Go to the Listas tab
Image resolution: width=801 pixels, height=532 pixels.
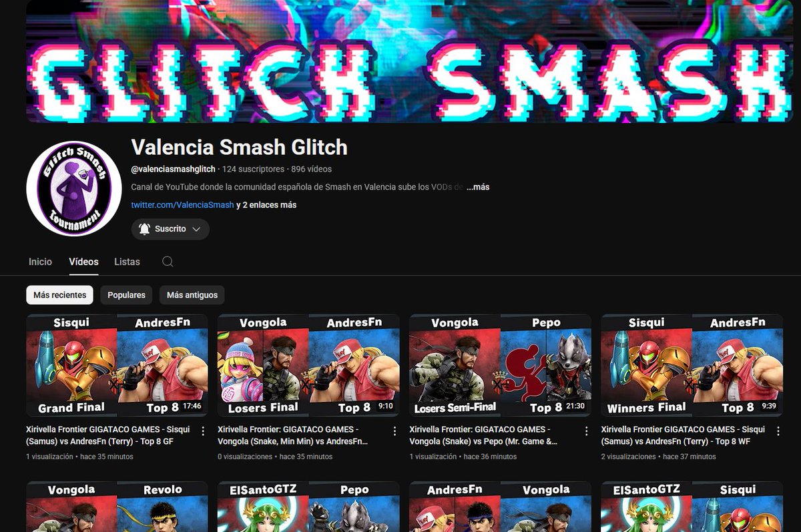[x=127, y=262]
